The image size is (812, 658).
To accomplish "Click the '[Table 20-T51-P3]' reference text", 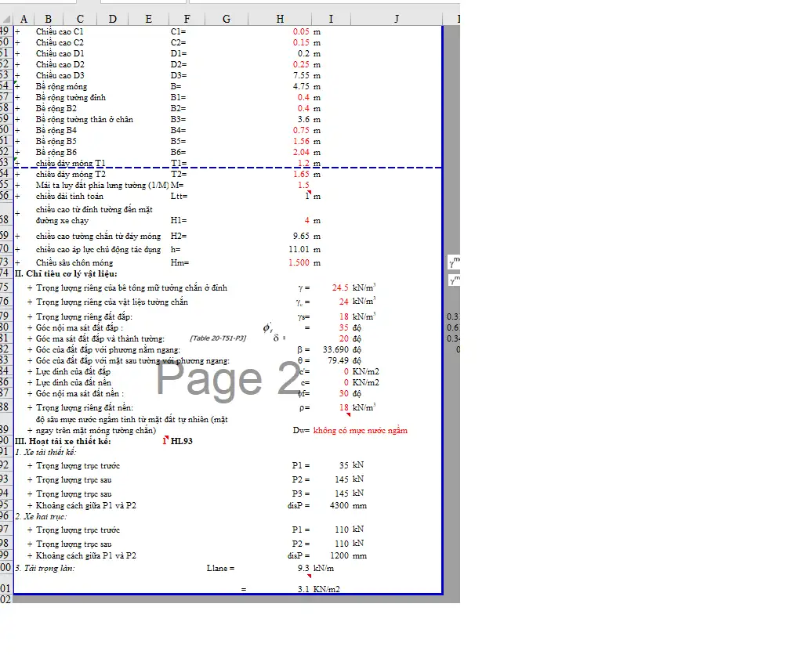I will point(218,338).
